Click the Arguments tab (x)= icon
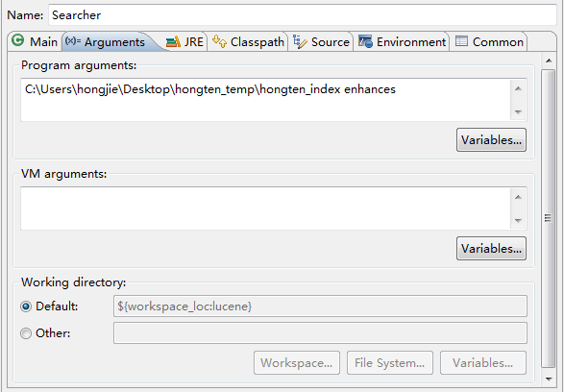Viewport: 564px width, 392px height. click(73, 41)
